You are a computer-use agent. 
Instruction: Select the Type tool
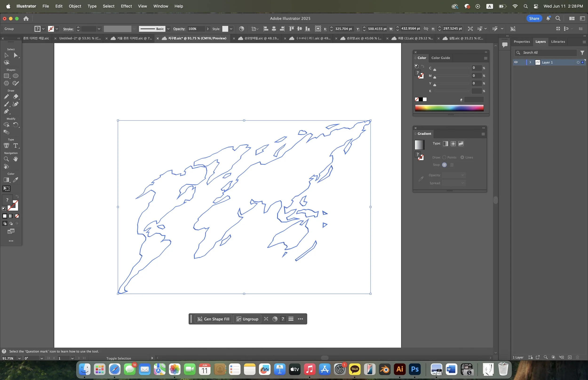pos(16,146)
